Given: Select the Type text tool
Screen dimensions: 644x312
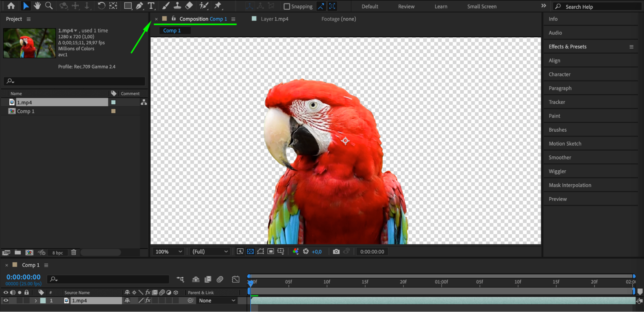Looking at the screenshot, I should (x=151, y=6).
